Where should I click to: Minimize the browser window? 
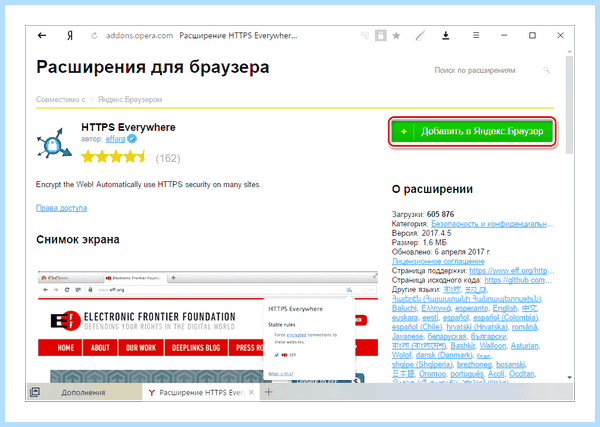(x=504, y=35)
